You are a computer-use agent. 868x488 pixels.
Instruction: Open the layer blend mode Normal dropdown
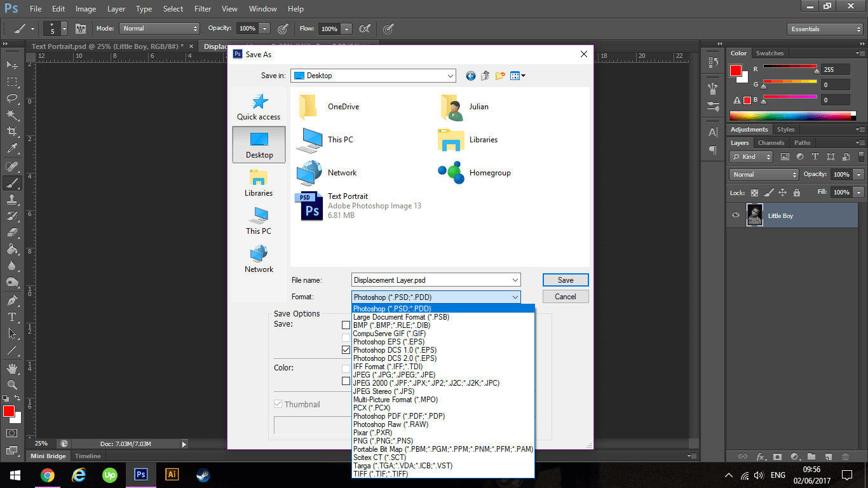764,174
